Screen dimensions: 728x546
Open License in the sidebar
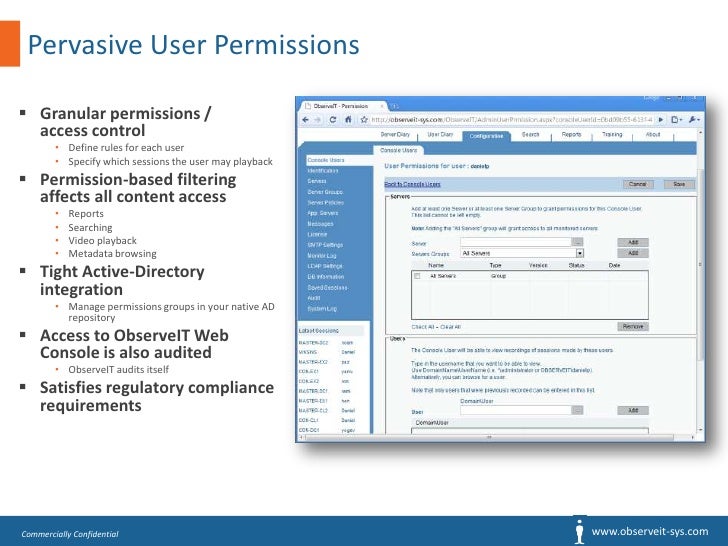(317, 234)
